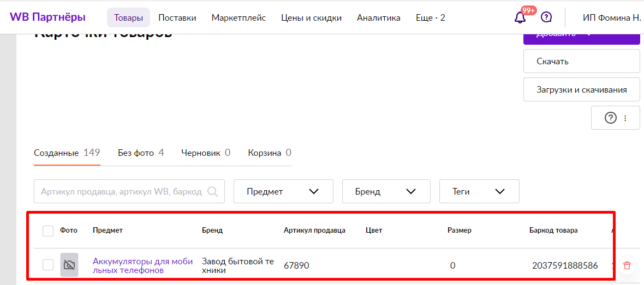Open the notifications bell icon
644x285 pixels.
click(x=520, y=17)
